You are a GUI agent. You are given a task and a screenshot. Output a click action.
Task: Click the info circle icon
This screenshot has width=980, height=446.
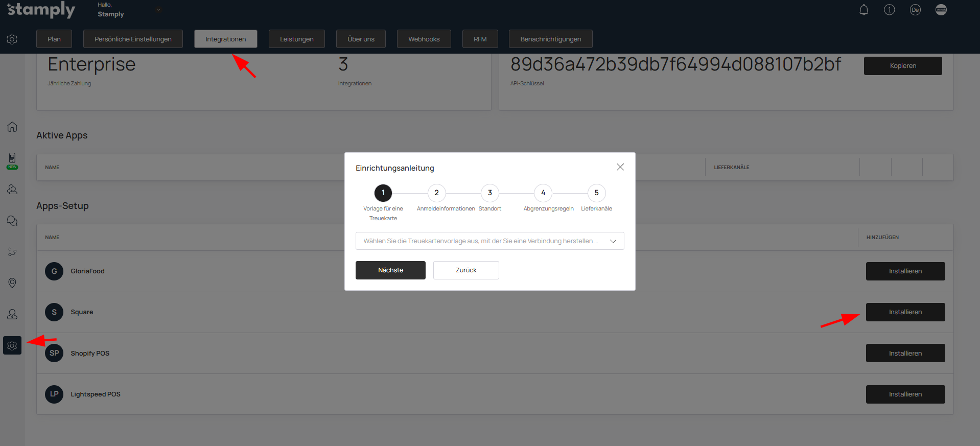coord(889,10)
